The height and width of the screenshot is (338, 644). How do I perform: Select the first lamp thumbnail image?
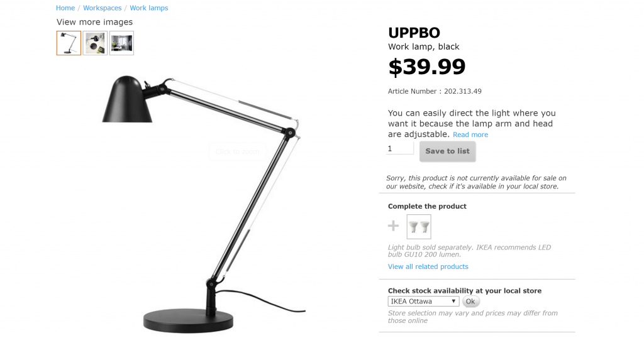(x=69, y=43)
